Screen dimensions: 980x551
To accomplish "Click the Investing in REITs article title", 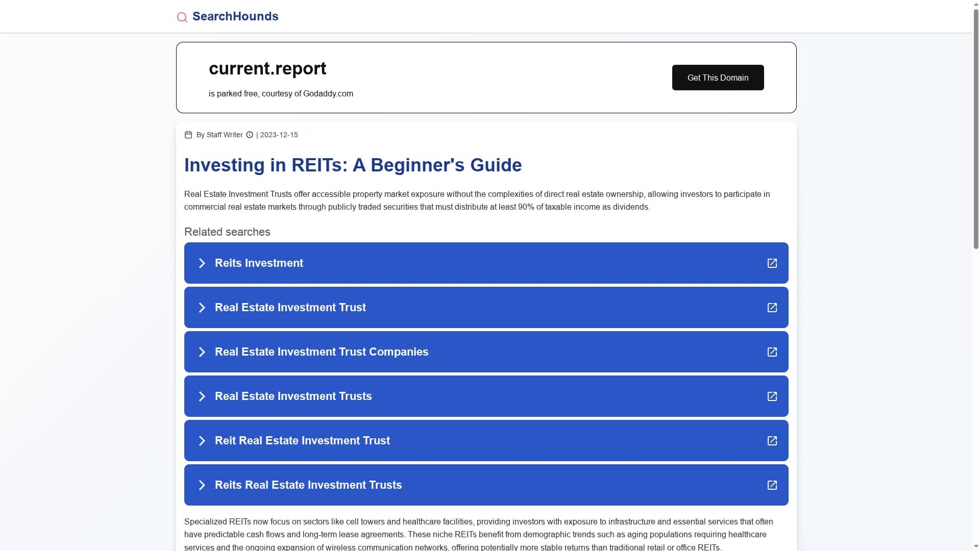I will [x=353, y=165].
